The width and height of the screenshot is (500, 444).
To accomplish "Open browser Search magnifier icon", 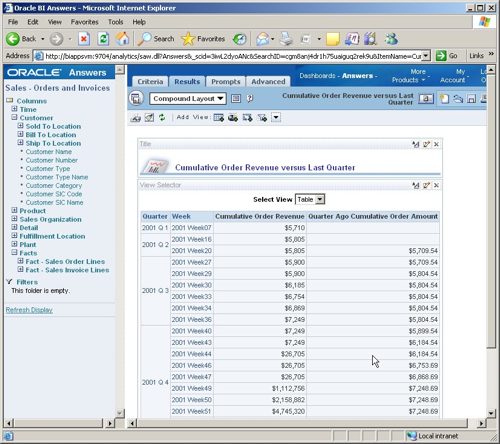I will click(x=145, y=39).
